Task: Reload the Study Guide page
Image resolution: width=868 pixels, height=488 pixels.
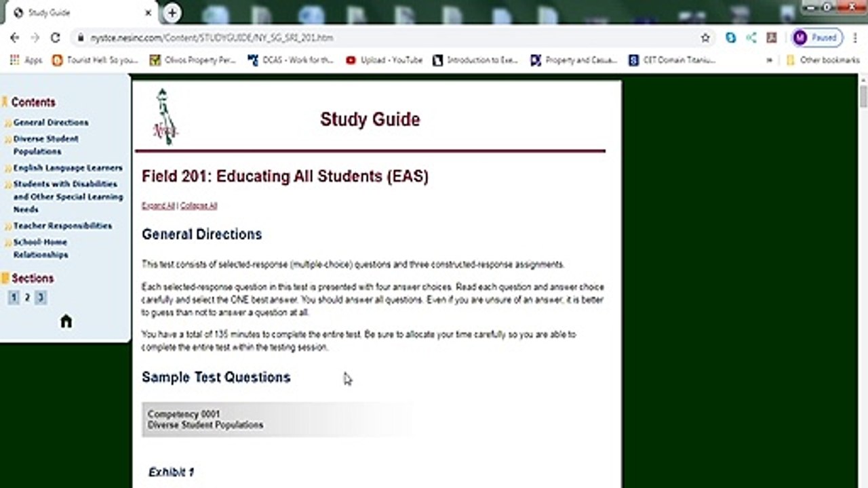Action: click(x=56, y=38)
